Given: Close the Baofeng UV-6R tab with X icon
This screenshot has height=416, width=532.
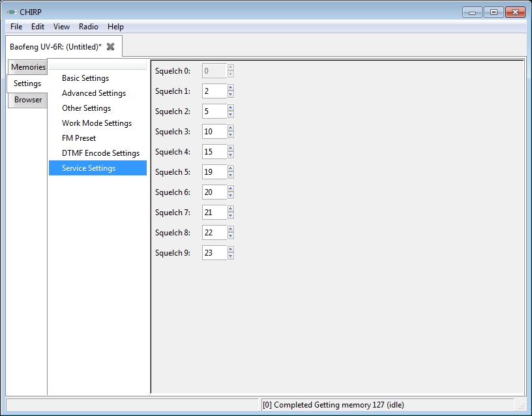Looking at the screenshot, I should point(110,47).
